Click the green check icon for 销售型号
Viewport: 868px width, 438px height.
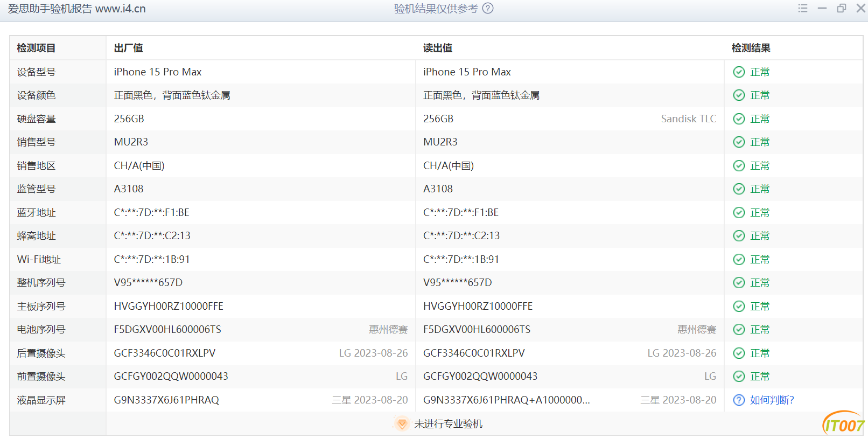[x=739, y=142]
